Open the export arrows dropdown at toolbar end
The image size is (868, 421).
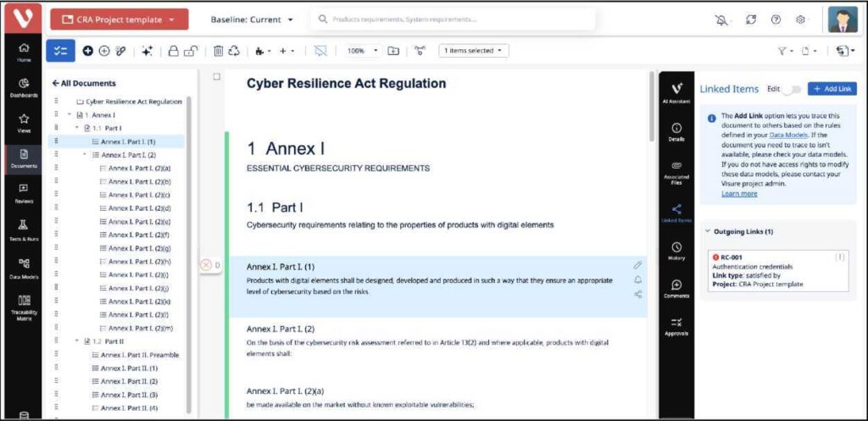click(845, 51)
